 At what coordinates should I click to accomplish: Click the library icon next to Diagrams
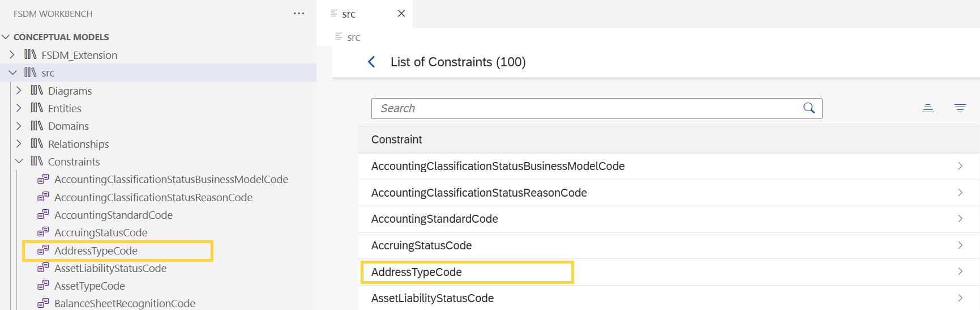(x=37, y=91)
